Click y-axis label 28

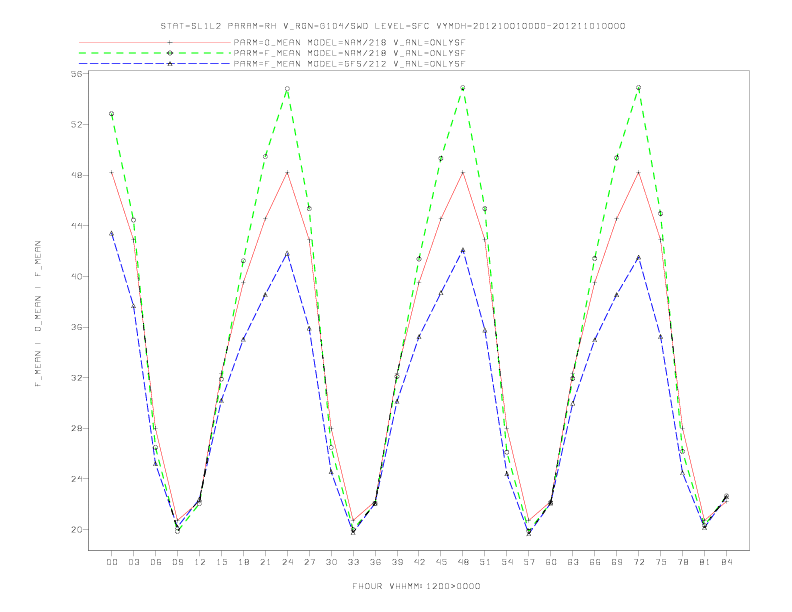(x=77, y=428)
